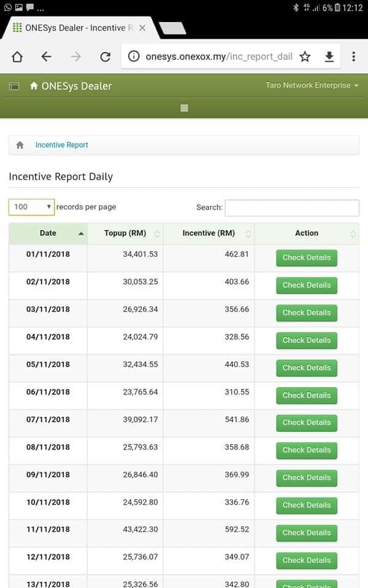The width and height of the screenshot is (368, 588).
Task: Click topup value 39,092.17
Action: tap(140, 420)
